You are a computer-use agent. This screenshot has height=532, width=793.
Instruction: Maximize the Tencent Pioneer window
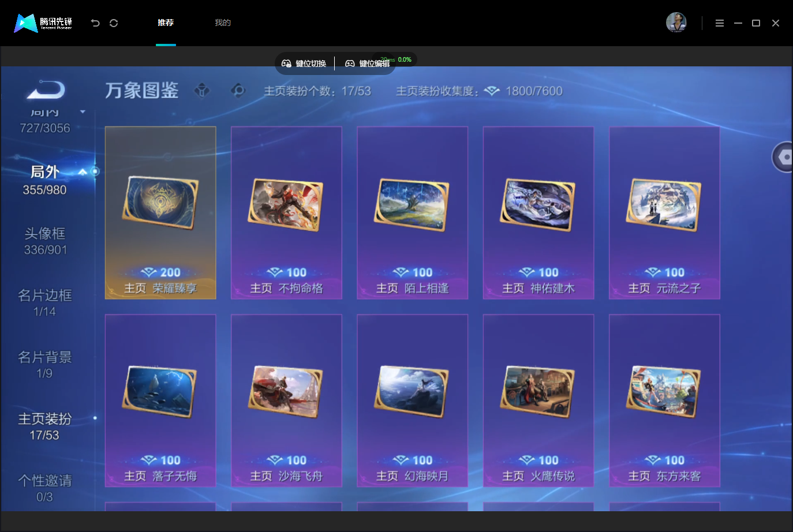point(756,23)
